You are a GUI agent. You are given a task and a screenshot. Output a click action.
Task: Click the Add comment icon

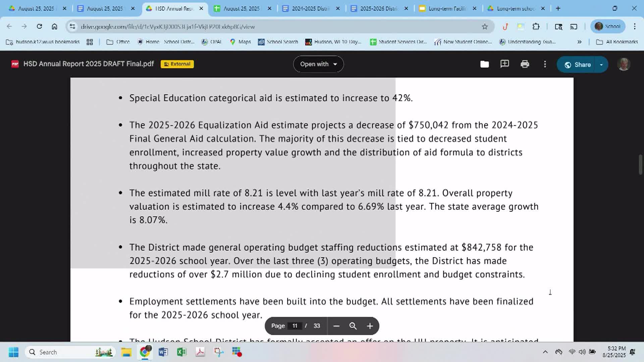point(504,64)
